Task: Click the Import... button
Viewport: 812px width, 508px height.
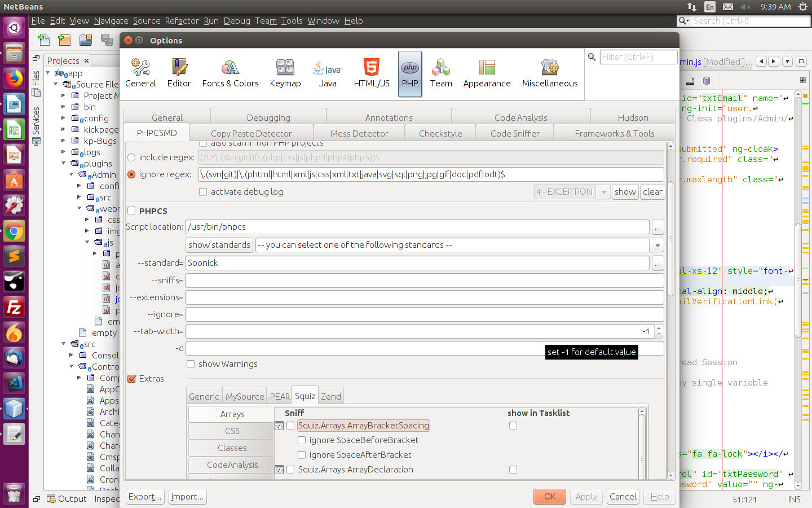Action: tap(187, 497)
